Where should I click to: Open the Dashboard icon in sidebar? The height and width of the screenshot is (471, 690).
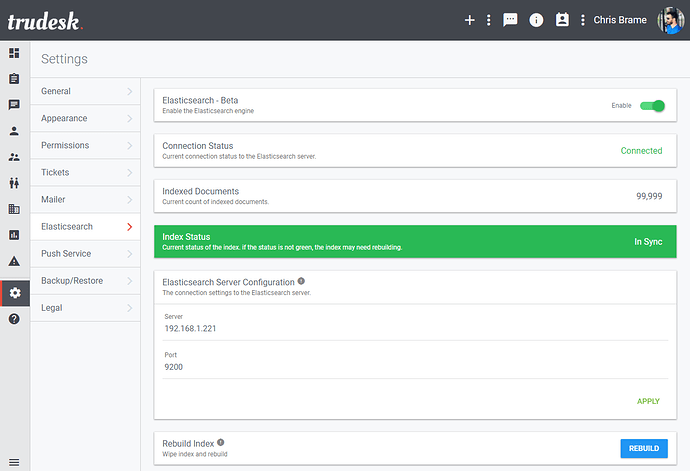(x=14, y=53)
